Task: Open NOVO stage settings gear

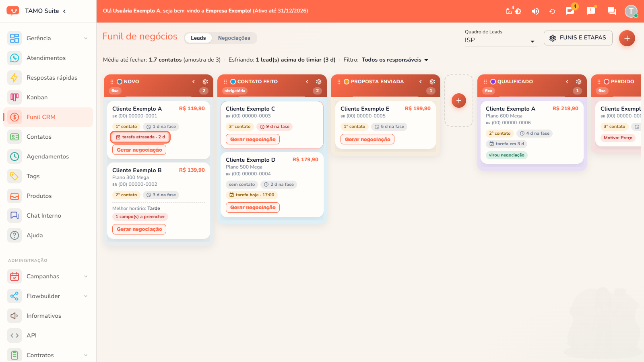Action: click(205, 82)
